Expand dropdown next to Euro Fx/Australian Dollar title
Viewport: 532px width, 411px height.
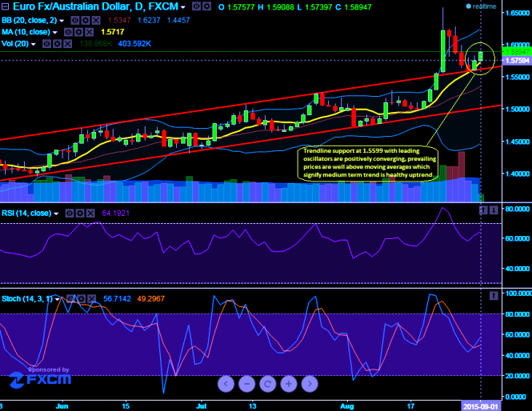[x=183, y=7]
